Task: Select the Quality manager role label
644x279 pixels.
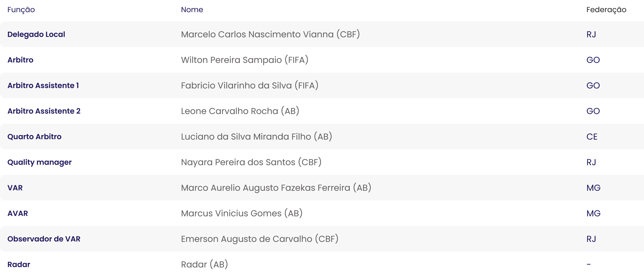Action: pos(40,162)
